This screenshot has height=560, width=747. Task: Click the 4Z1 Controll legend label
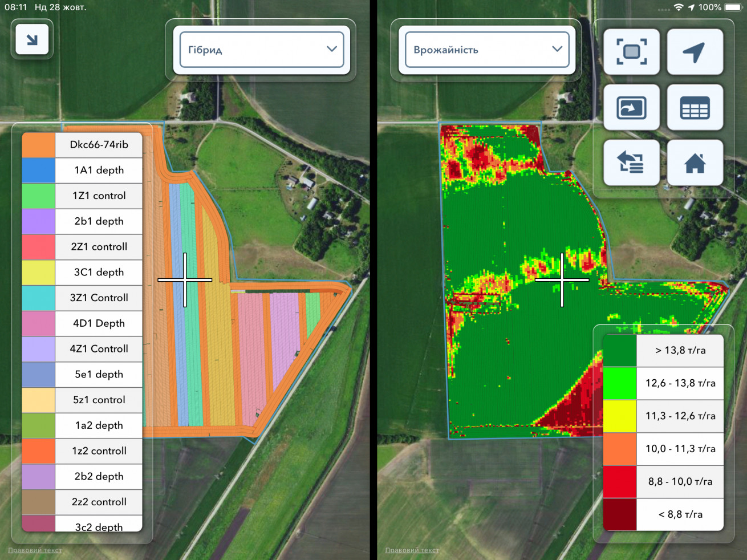coord(99,349)
